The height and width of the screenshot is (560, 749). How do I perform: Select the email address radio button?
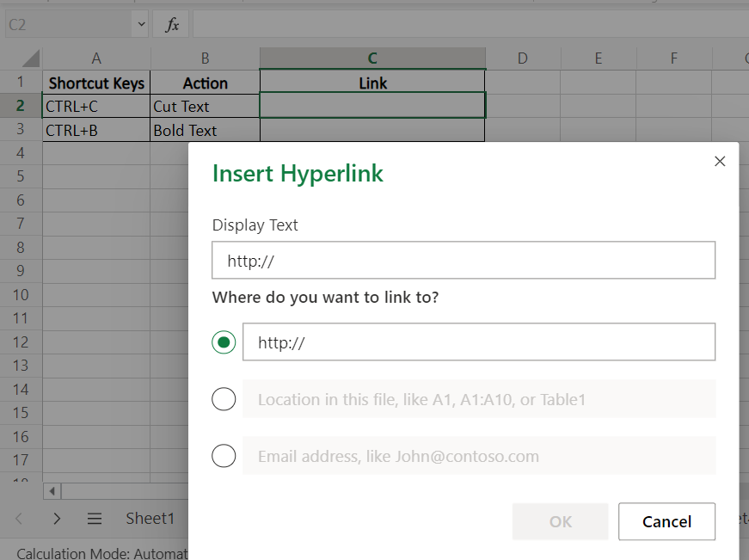(x=224, y=455)
